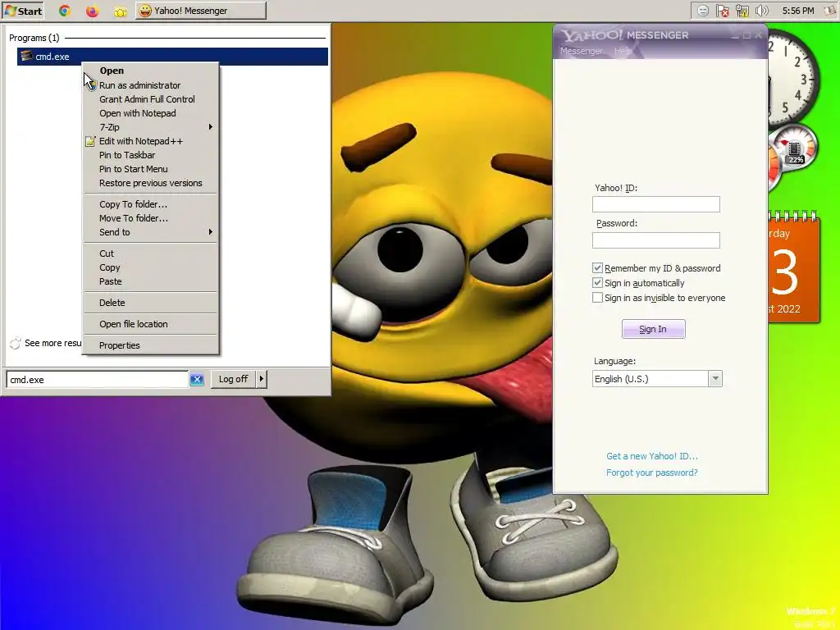Open the Action Center flag tray icon
Screen dimensions: 840x630
click(x=723, y=11)
